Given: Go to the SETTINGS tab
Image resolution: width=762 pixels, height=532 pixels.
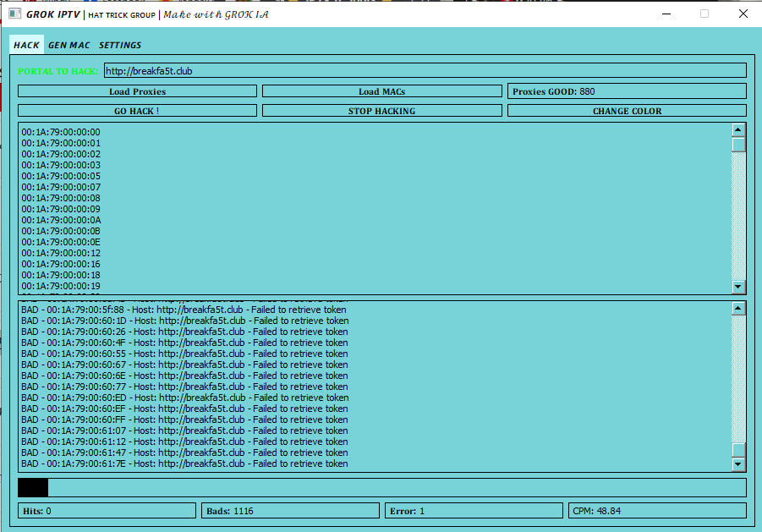Looking at the screenshot, I should (120, 45).
